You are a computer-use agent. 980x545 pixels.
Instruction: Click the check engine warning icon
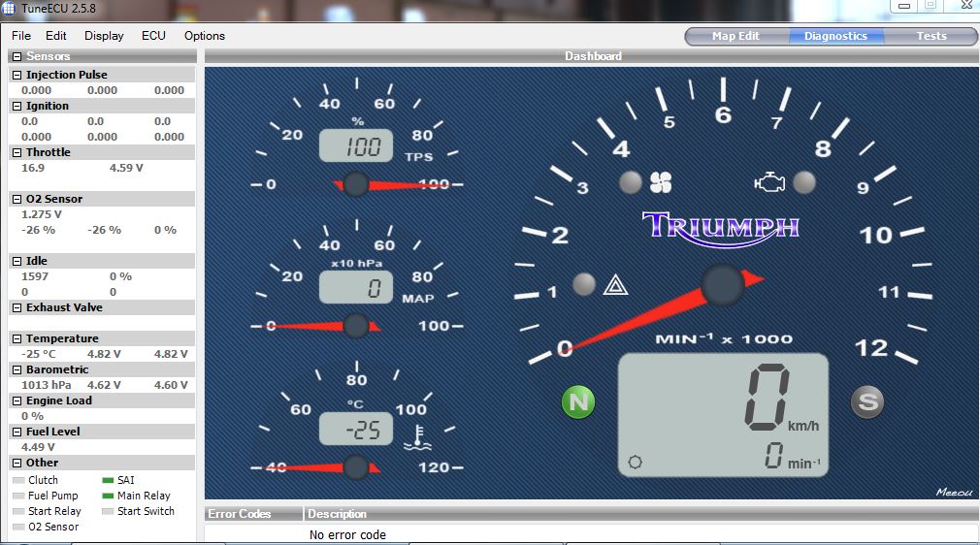click(x=769, y=182)
